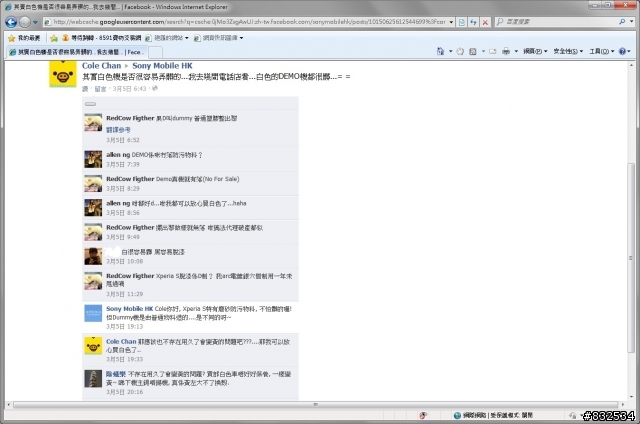
Task: Click commenter avatar on 10:08 comment
Action: (x=93, y=256)
